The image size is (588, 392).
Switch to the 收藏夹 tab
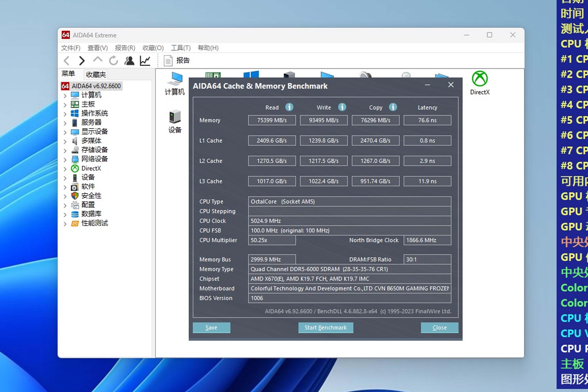96,74
